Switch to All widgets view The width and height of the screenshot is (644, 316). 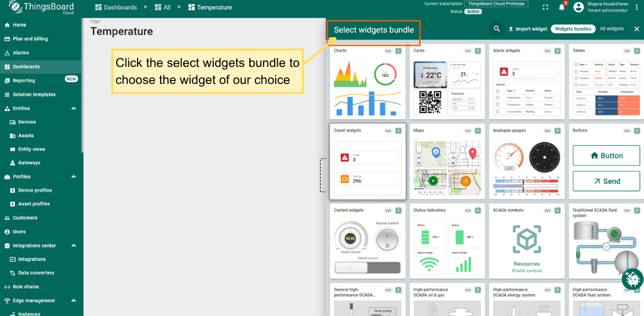612,29
